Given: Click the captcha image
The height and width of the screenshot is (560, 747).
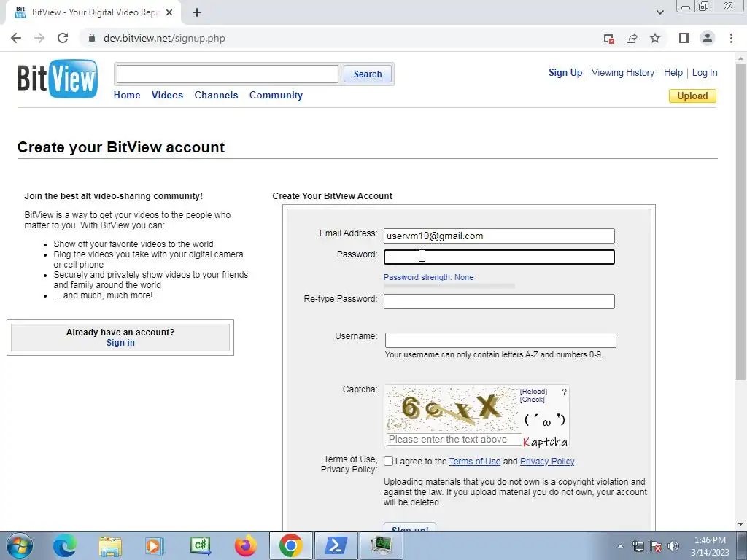Looking at the screenshot, I should click(x=452, y=408).
